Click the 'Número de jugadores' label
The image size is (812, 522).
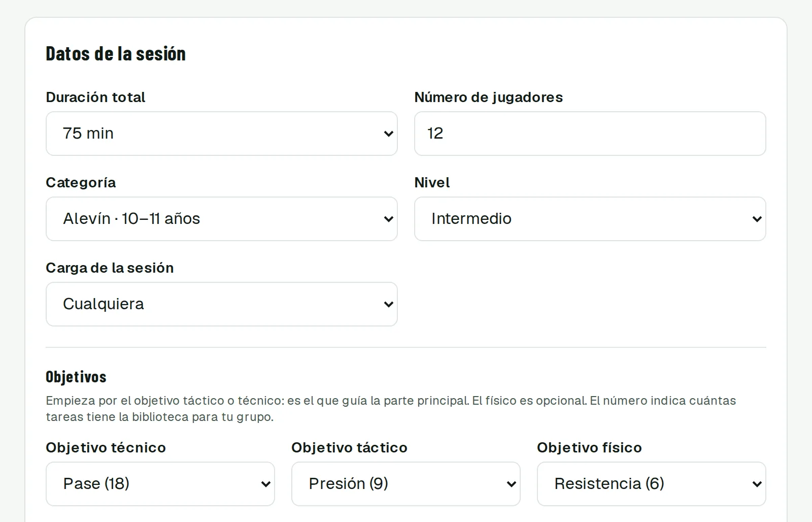click(x=489, y=97)
